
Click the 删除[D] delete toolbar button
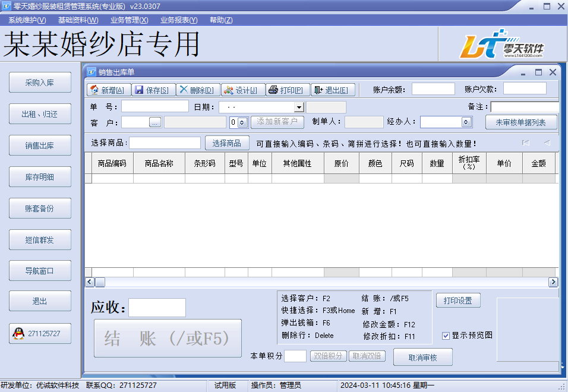(x=198, y=90)
